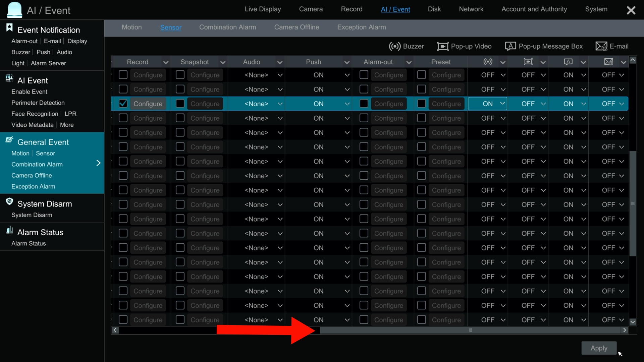
Task: Click the Apply button
Action: click(x=599, y=348)
